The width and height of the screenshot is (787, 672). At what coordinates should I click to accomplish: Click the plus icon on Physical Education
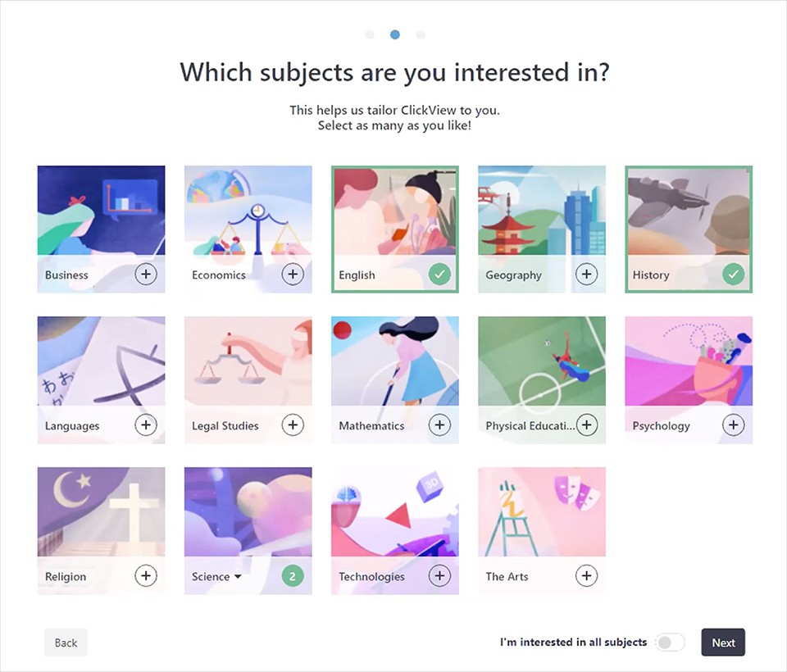pos(587,425)
